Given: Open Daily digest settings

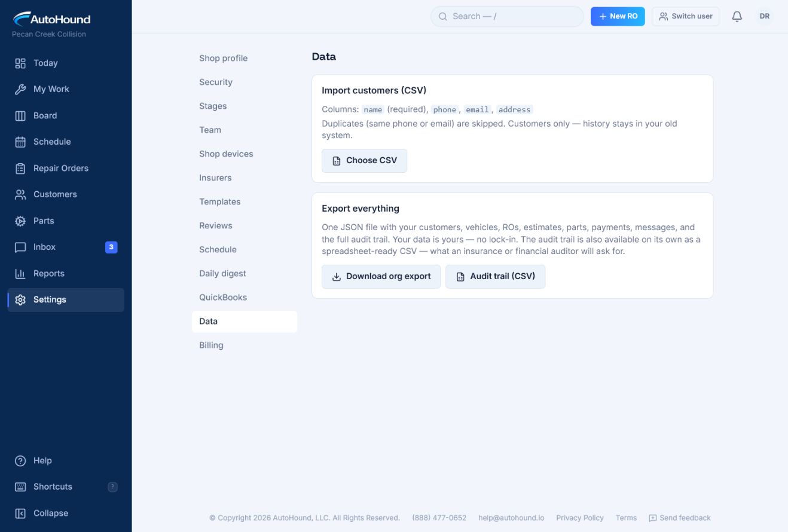Looking at the screenshot, I should pyautogui.click(x=244, y=274).
